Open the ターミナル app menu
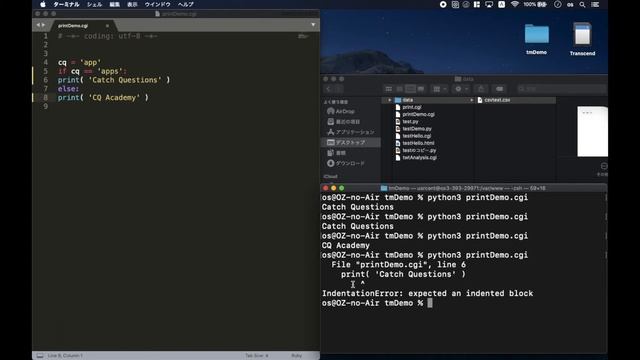 tap(66, 4)
